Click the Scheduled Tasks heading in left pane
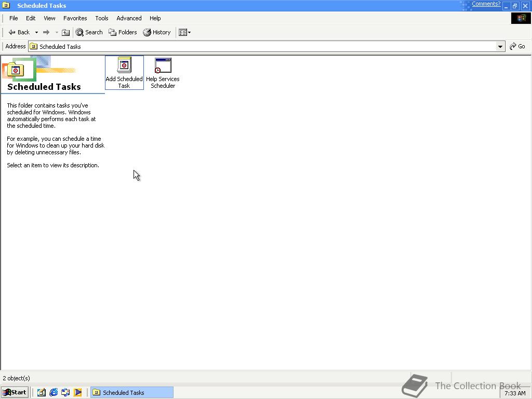Viewport: 532px width, 399px height. coord(44,87)
